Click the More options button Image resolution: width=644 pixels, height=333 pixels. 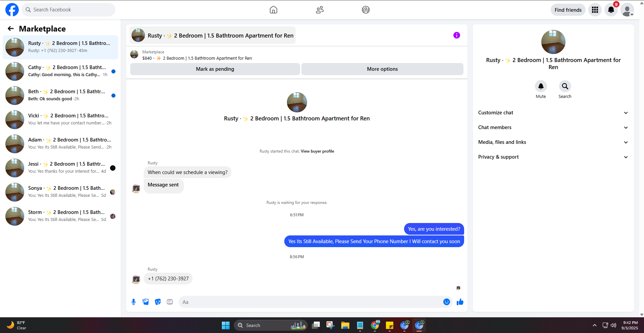382,69
